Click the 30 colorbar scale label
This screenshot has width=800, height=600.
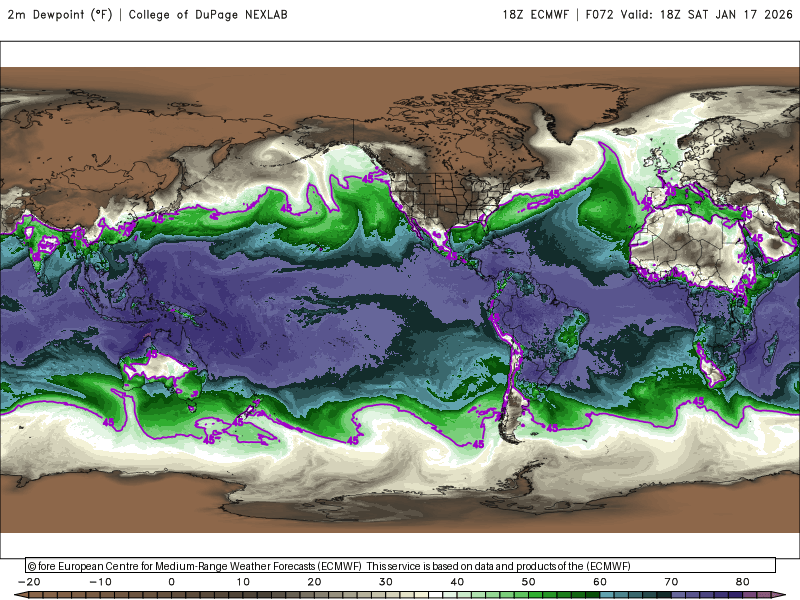pyautogui.click(x=386, y=582)
